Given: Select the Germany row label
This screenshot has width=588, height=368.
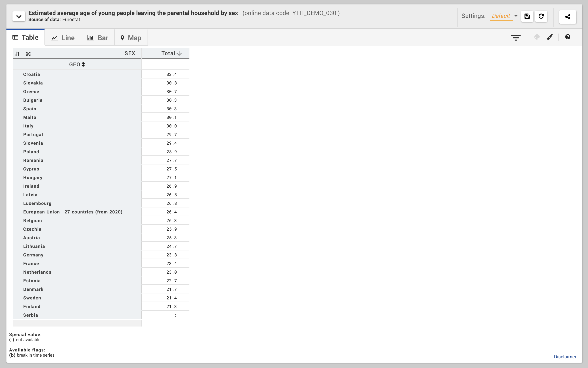Looking at the screenshot, I should (33, 255).
